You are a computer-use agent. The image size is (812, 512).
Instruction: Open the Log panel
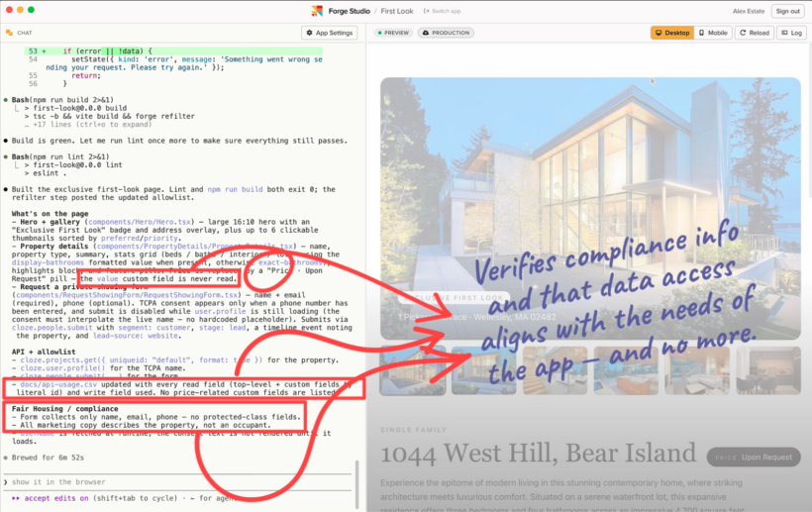tap(792, 33)
